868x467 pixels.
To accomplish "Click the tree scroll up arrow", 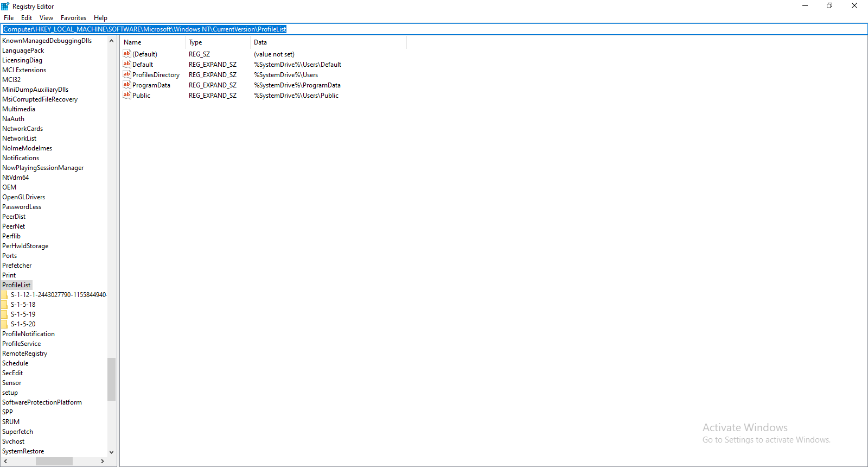I will pos(112,41).
